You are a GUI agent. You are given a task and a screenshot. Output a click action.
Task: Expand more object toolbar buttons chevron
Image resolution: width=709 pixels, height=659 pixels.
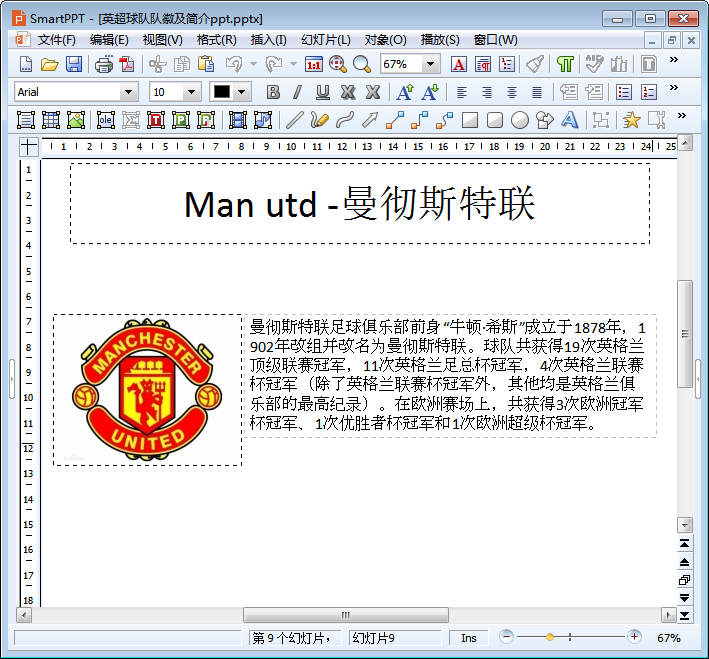pos(682,115)
